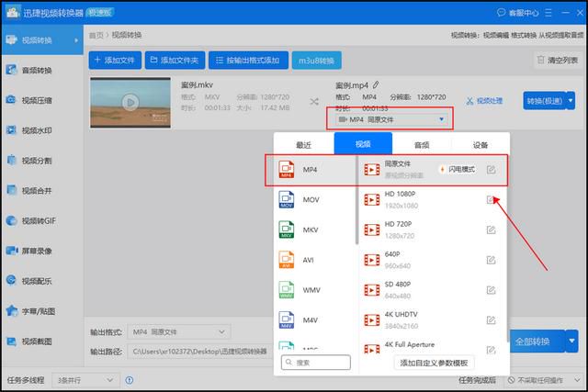Open 视频转换 in the sidebar
The height and width of the screenshot is (392, 588).
pyautogui.click(x=42, y=40)
